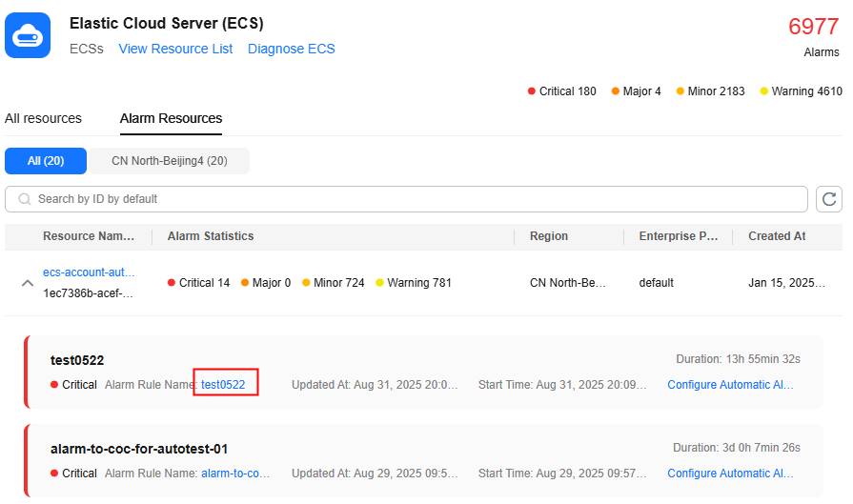Click the Alarm Statistics column header
Image resolution: width=853 pixels, height=504 pixels.
(211, 236)
